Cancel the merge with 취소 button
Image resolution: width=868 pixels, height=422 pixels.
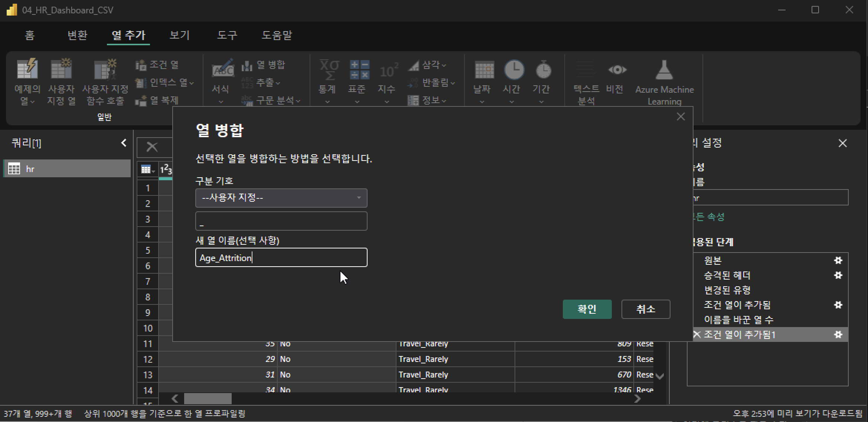tap(645, 309)
